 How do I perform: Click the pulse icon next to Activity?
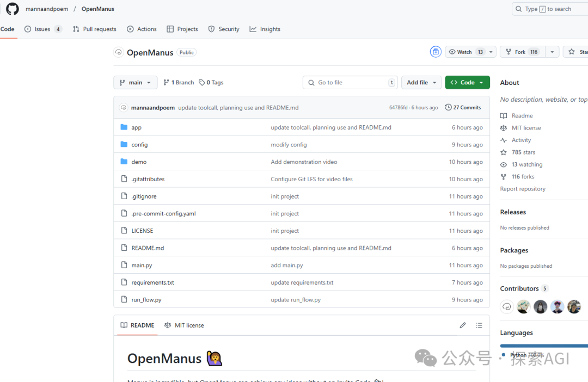(x=504, y=140)
